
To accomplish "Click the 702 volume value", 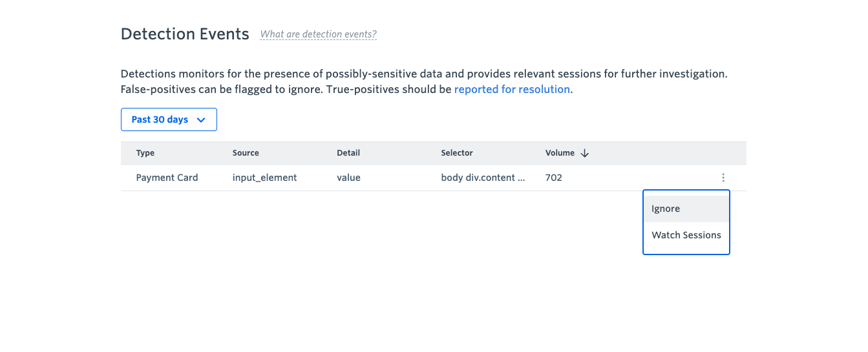I will point(553,178).
